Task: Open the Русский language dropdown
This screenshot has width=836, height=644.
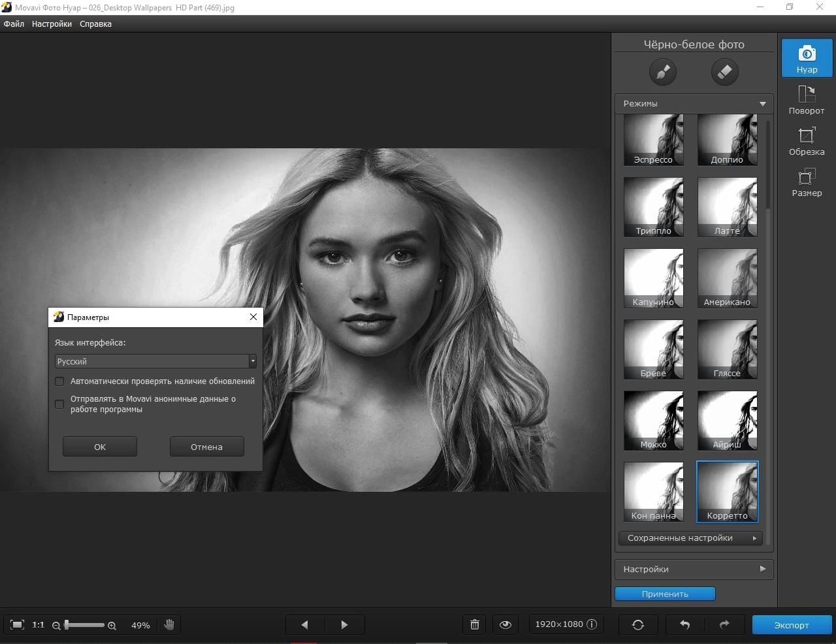Action: coord(155,361)
